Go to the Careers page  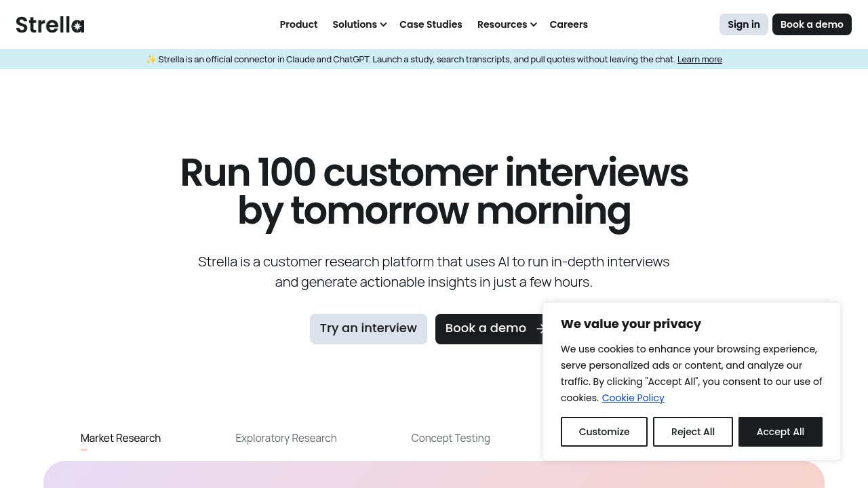click(568, 24)
